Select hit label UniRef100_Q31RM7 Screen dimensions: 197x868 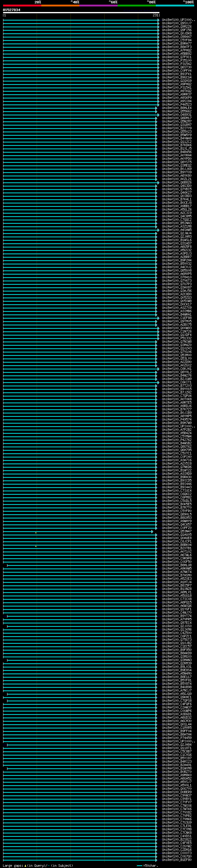(177, 125)
